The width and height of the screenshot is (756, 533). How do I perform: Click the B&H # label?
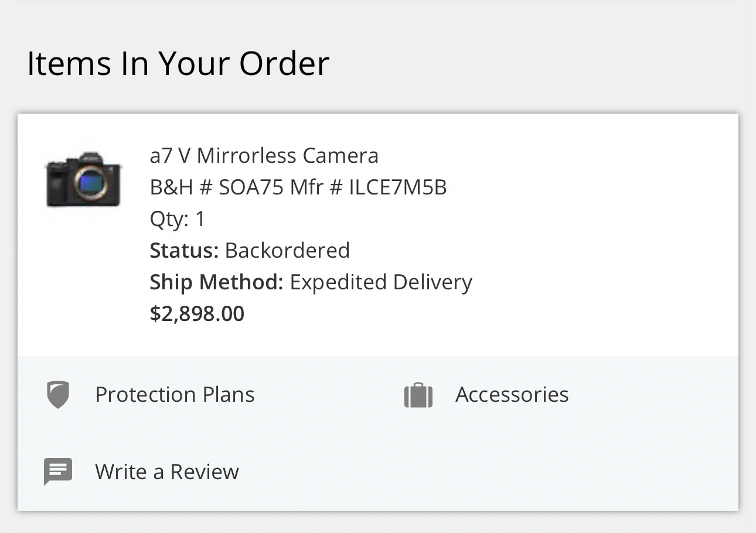pos(181,187)
